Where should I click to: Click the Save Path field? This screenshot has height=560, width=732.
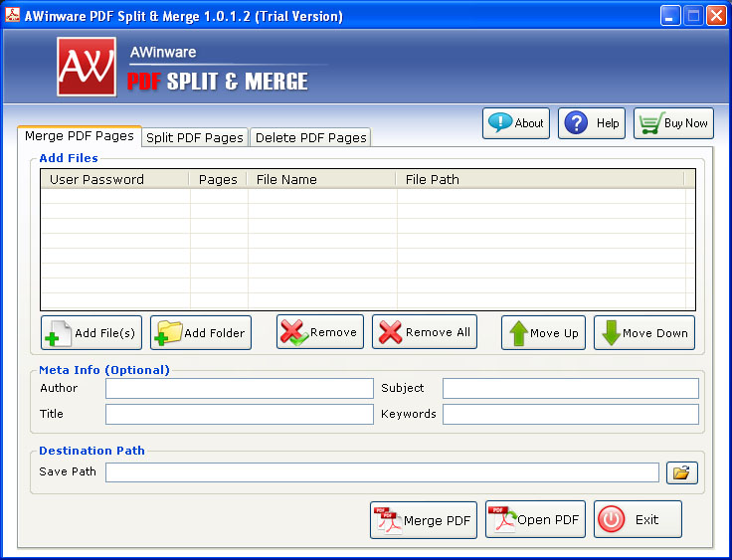(382, 472)
